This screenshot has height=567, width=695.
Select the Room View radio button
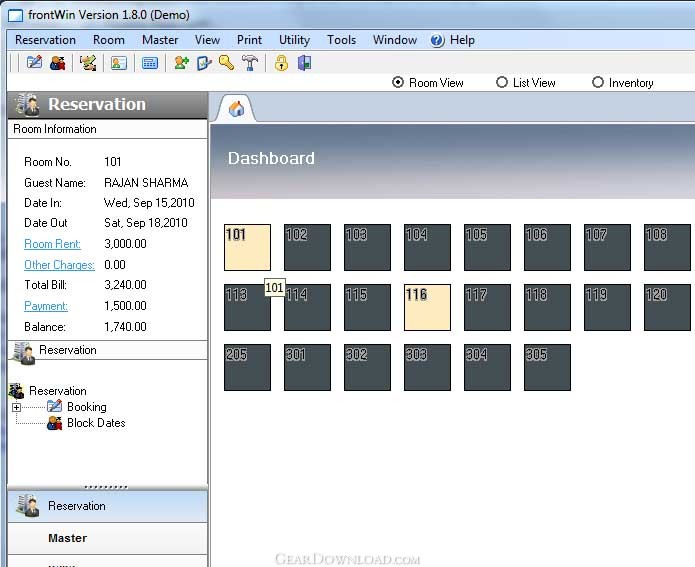[398, 82]
